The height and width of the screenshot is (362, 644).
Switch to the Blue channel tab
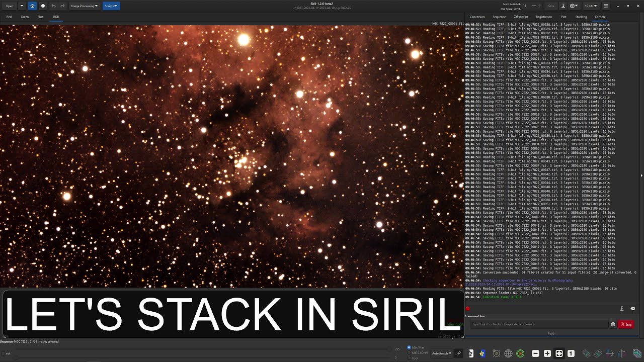[40, 17]
